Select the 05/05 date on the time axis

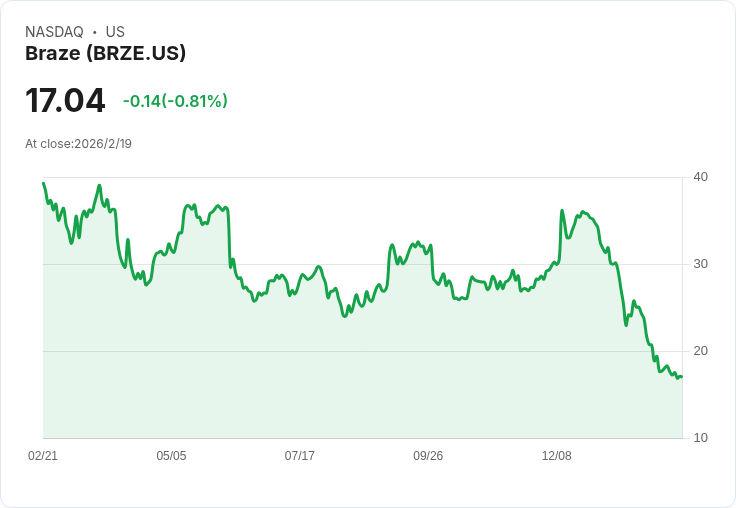click(x=171, y=456)
